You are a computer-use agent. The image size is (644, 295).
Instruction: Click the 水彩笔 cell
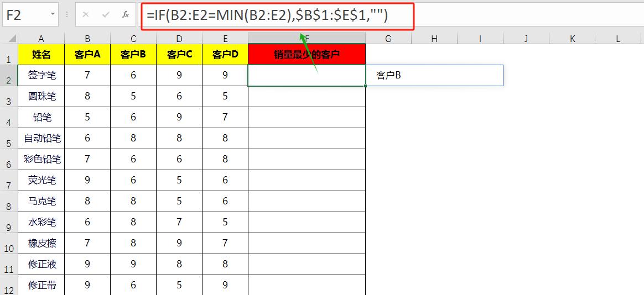click(x=41, y=223)
